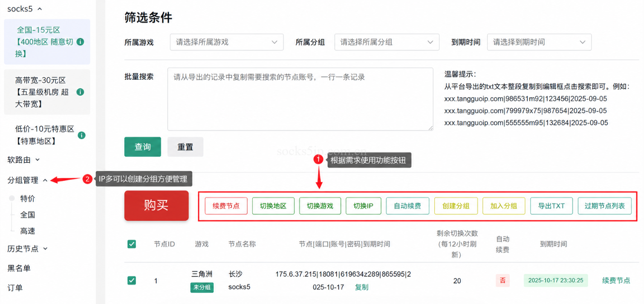Click the remaining switches value 20
This screenshot has width=644, height=304.
pyautogui.click(x=457, y=281)
